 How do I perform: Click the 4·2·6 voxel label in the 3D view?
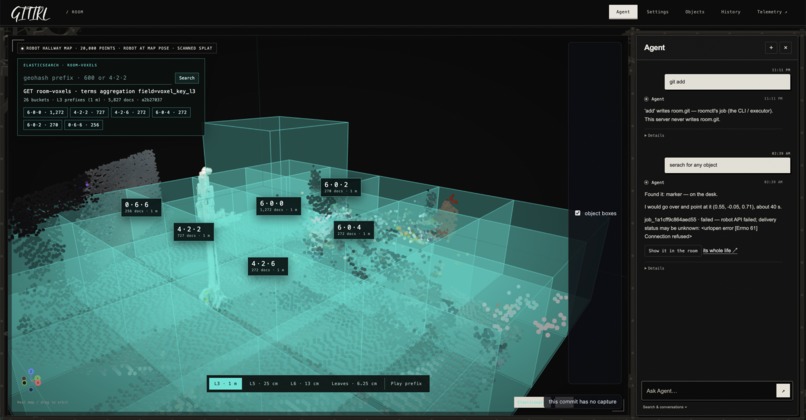click(268, 266)
